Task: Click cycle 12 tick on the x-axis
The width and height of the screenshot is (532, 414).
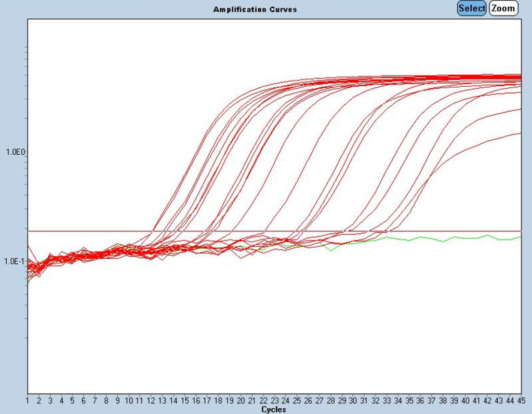Action: (x=151, y=401)
